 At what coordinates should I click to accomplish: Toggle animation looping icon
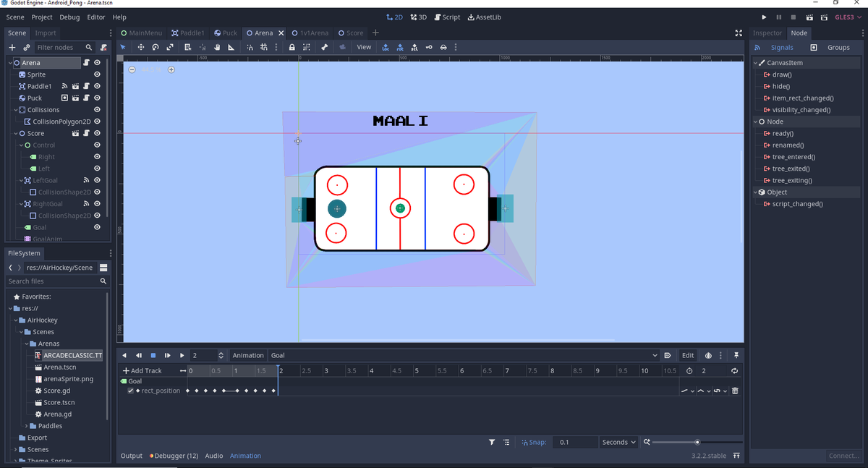735,370
